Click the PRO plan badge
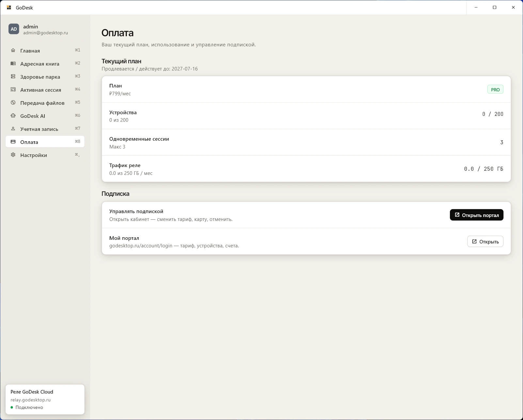 pos(495,89)
